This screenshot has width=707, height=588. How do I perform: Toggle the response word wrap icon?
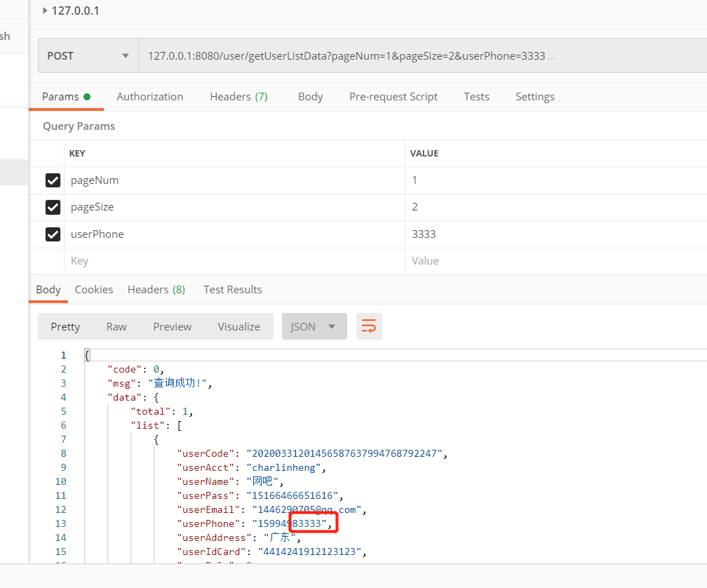tap(369, 326)
